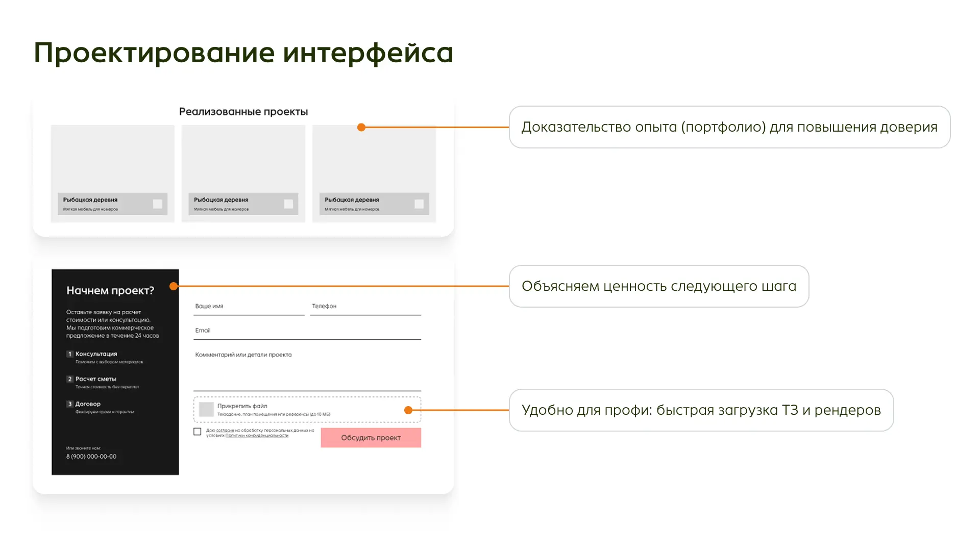Focus the Email input field
Viewport: 980px width, 551px height.
pyautogui.click(x=307, y=331)
